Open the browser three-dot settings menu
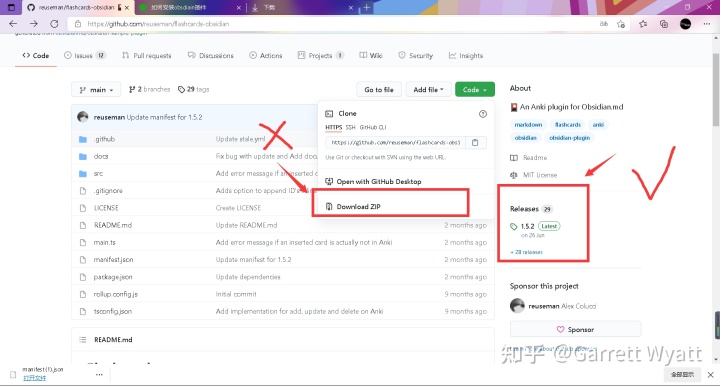The width and height of the screenshot is (720, 386). (707, 24)
